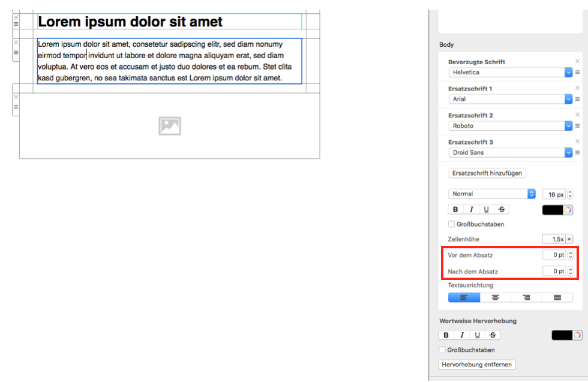Screen dimensions: 588x382
Task: Enable Großbuchstaben under Wortweise Hervorhebung
Action: click(x=442, y=350)
